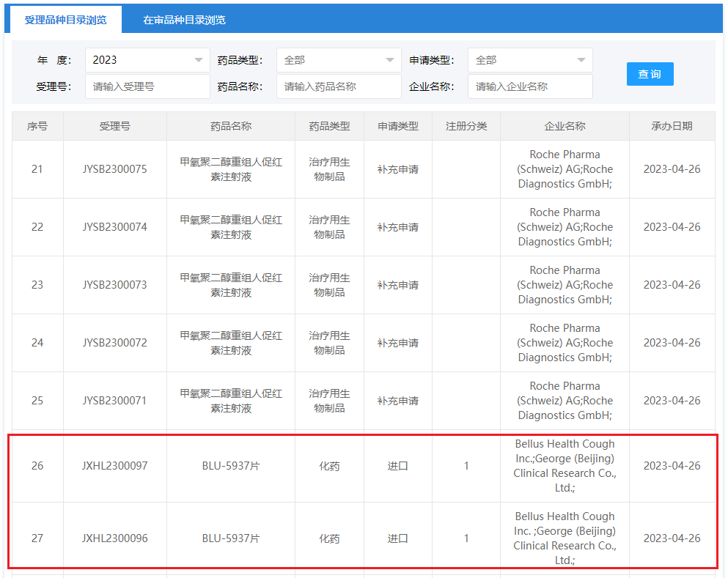Viewport: 728px width, 578px height.
Task: Switch to the 在审品种目录浏览 tab
Action: [180, 20]
